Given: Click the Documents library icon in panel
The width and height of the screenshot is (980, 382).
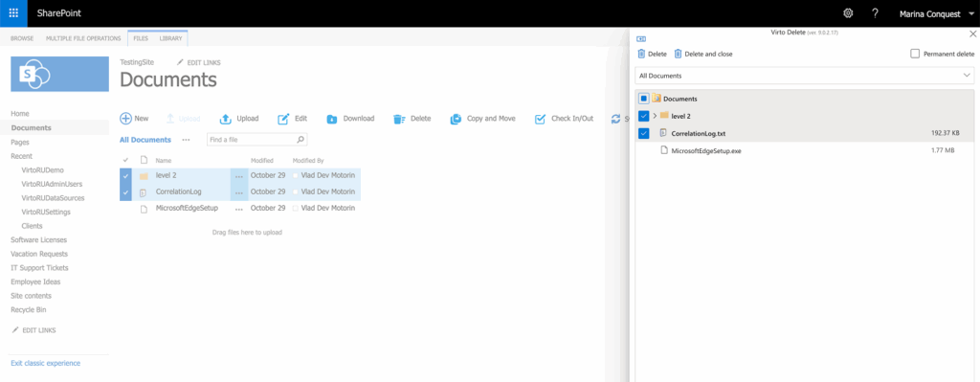Looking at the screenshot, I should 657,99.
